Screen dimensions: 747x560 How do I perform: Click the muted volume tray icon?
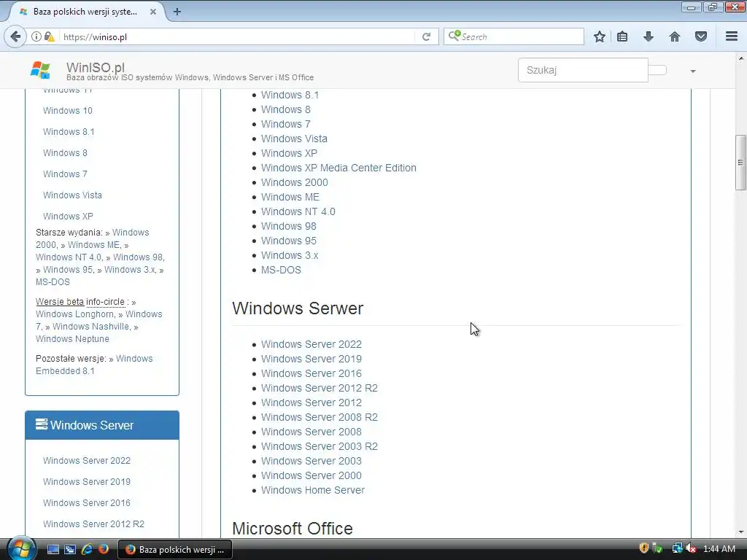(691, 548)
